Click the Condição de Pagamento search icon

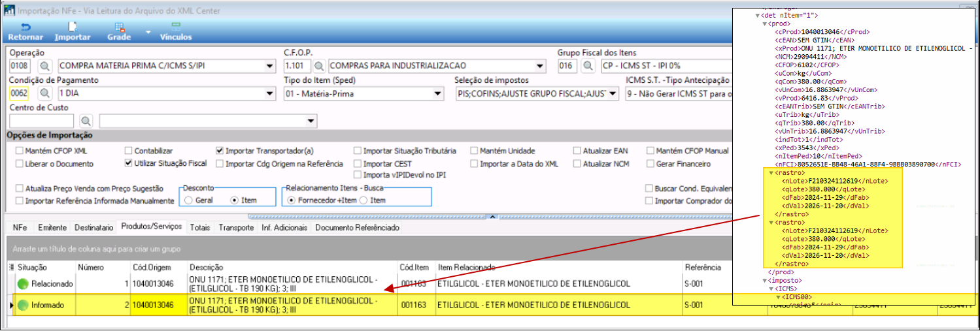pyautogui.click(x=46, y=94)
